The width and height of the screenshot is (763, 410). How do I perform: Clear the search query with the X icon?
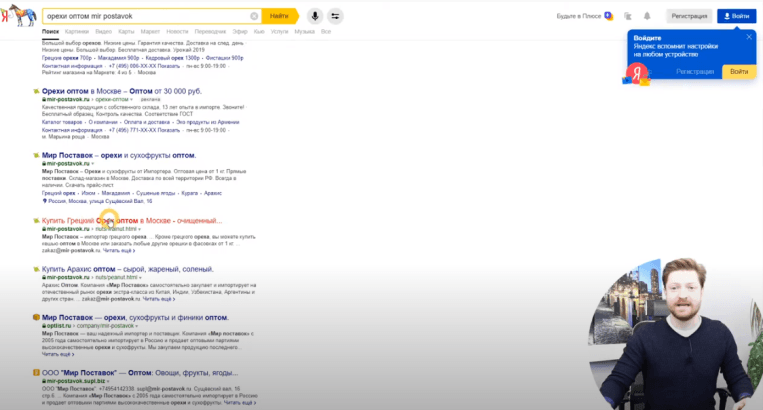[x=254, y=16]
